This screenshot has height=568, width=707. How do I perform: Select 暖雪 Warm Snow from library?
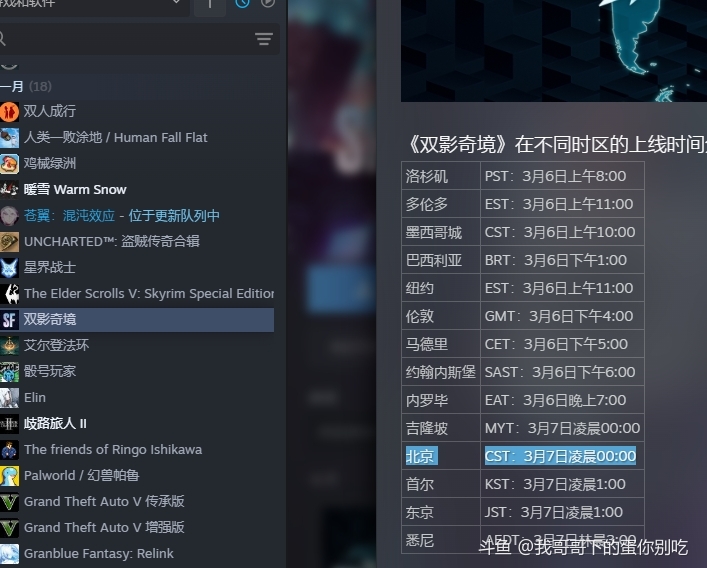[75, 189]
